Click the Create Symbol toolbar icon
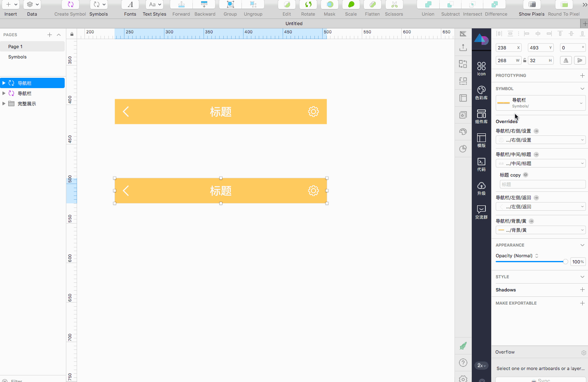The image size is (588, 382). [x=70, y=5]
